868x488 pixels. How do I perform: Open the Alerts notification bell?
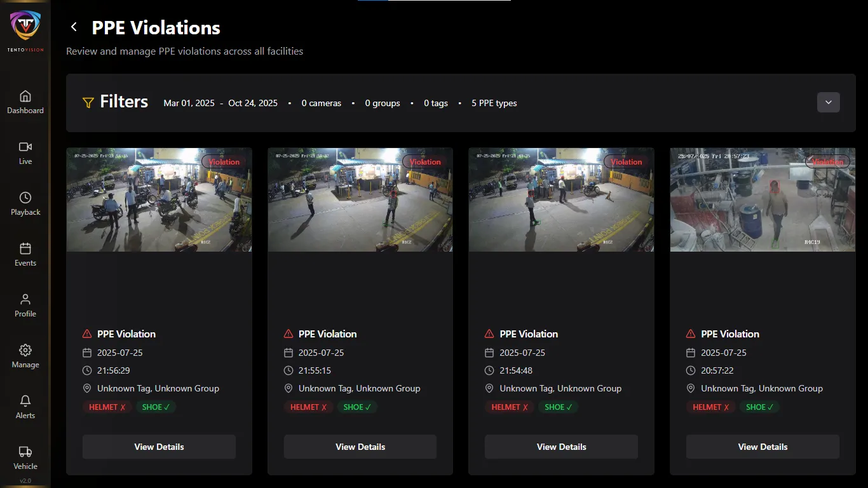pyautogui.click(x=25, y=407)
